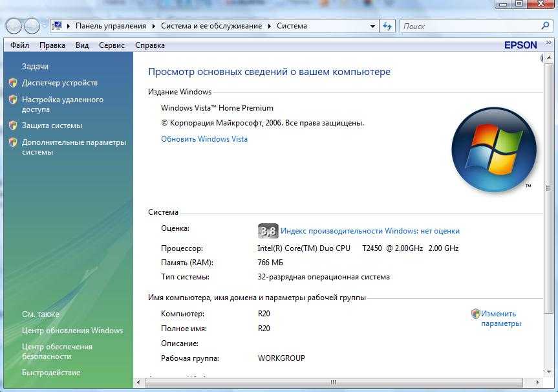This screenshot has width=558, height=392.
Task: Click the Поиск search field
Action: pyautogui.click(x=470, y=26)
